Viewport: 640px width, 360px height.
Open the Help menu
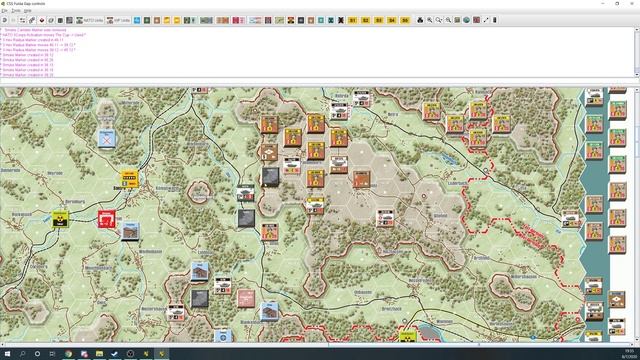pyautogui.click(x=27, y=11)
